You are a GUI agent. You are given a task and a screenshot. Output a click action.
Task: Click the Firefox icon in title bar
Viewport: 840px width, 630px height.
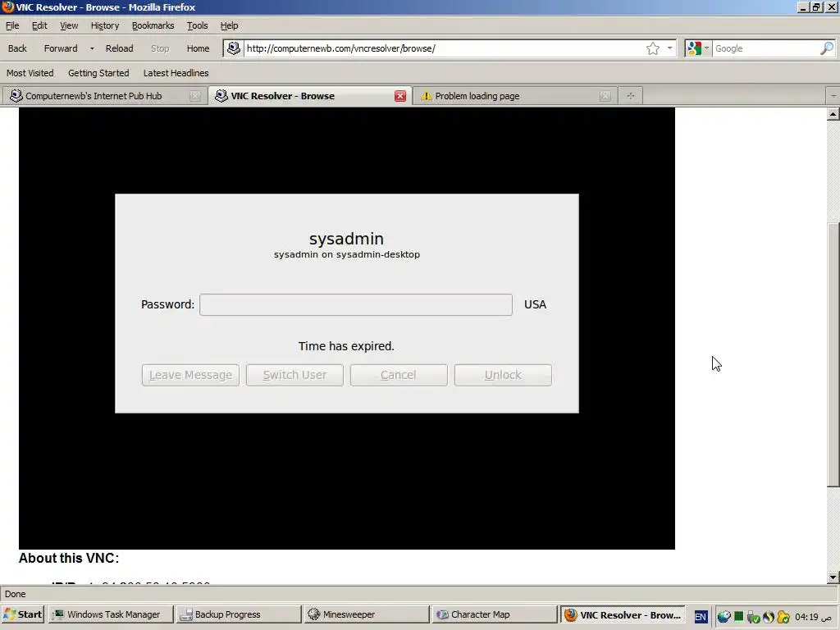click(7, 7)
